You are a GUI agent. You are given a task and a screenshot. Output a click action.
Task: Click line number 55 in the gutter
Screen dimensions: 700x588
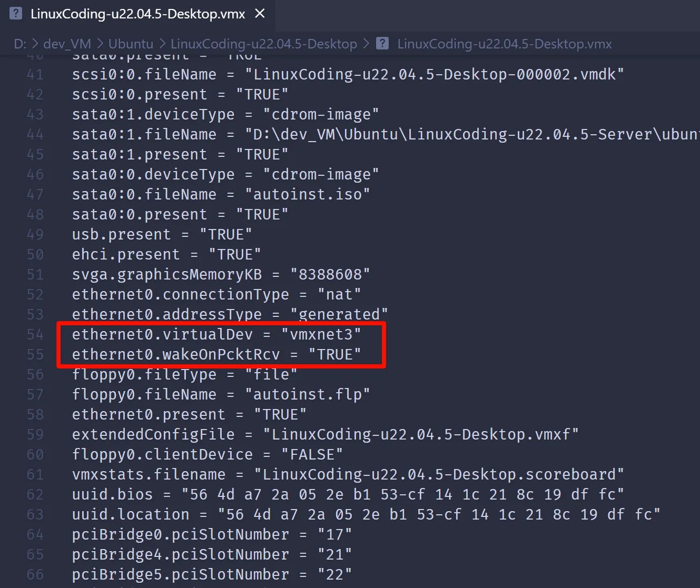(x=35, y=354)
